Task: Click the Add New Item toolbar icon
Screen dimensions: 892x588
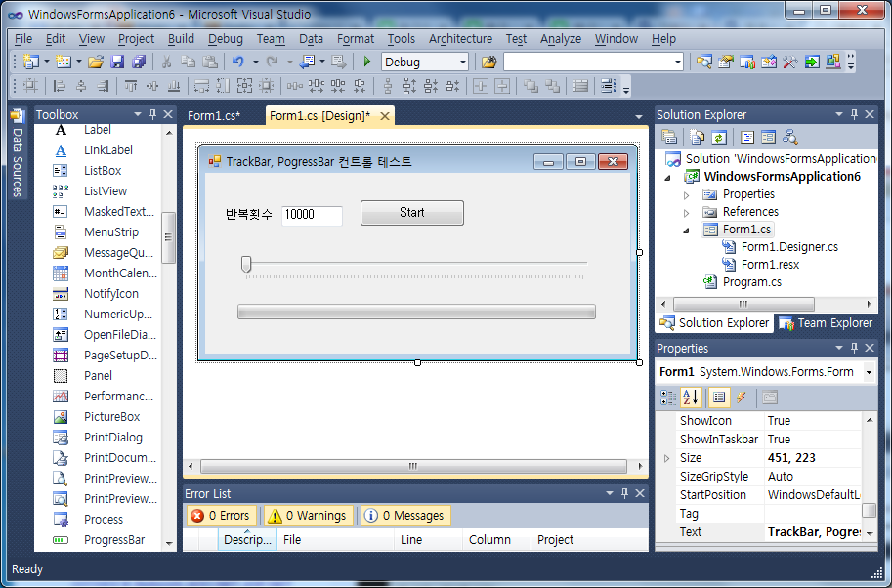Action: (64, 62)
